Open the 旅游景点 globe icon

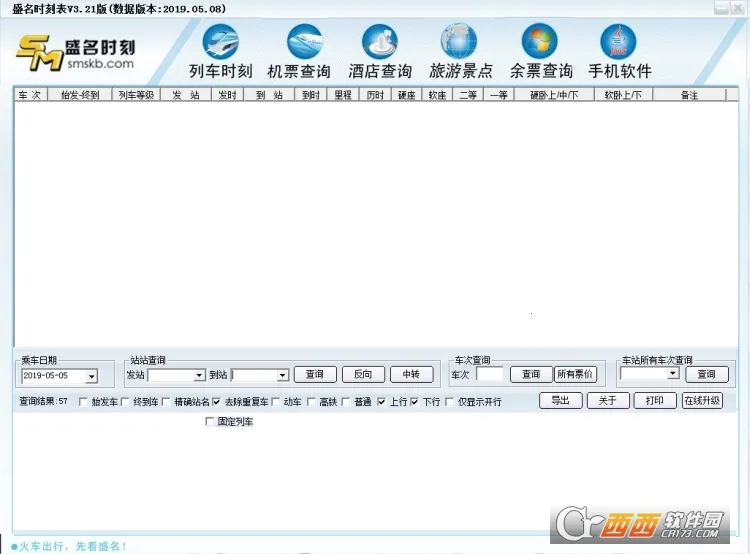[459, 42]
